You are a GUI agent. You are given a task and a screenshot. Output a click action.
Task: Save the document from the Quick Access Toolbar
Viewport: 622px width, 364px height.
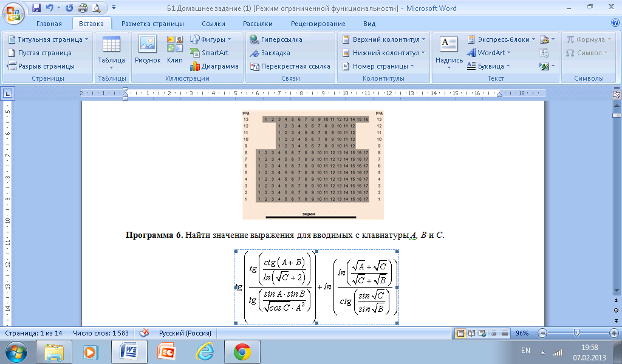point(36,8)
